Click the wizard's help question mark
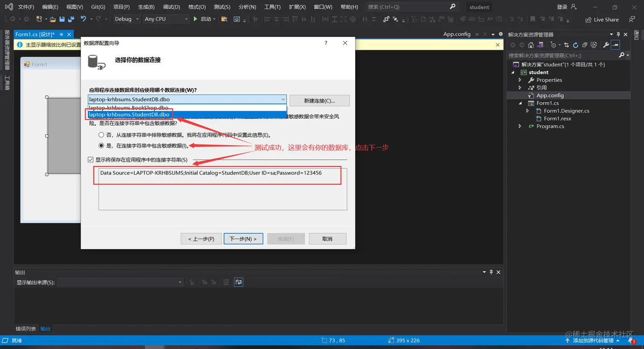Image resolution: width=644 pixels, height=349 pixels. click(326, 43)
